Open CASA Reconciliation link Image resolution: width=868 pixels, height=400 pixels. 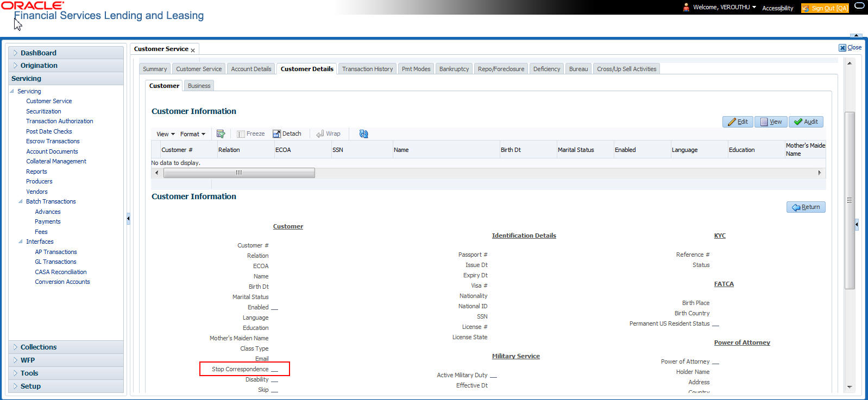pyautogui.click(x=61, y=272)
